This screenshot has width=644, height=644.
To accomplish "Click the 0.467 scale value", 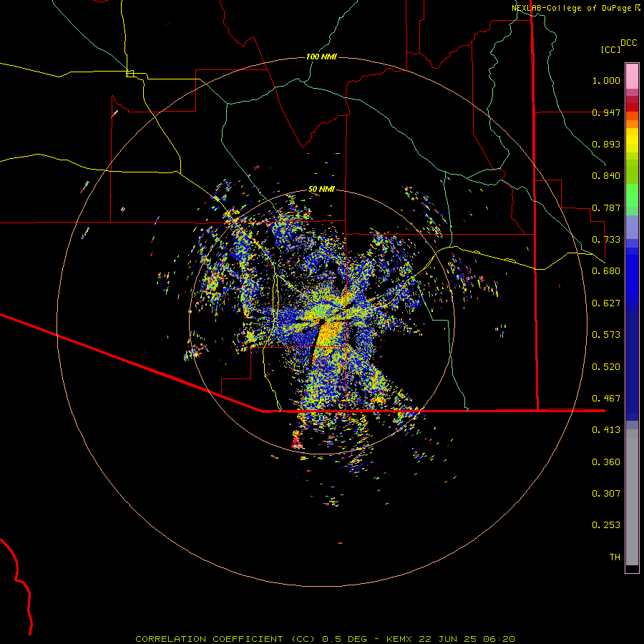I will click(606, 399).
